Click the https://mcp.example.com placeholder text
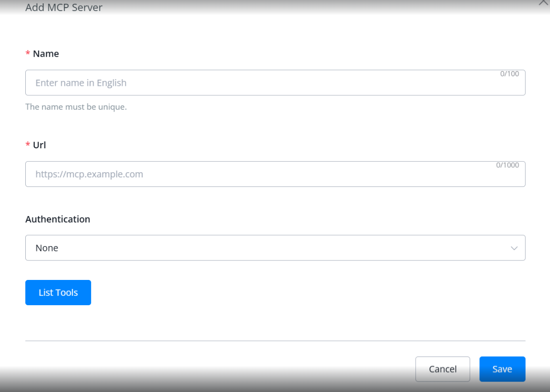 pos(89,174)
